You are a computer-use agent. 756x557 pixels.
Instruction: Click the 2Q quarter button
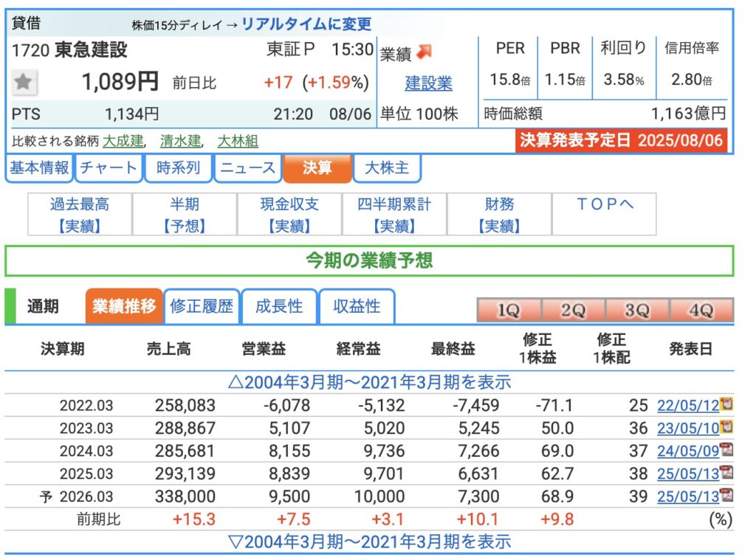(x=573, y=310)
